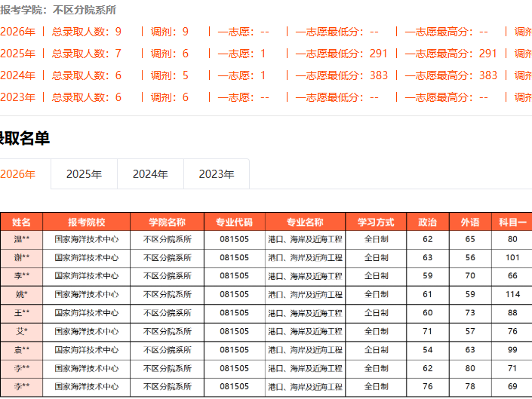Click 政治 score 76 in last row
Viewport: 532px width, 399px height.
[428, 386]
